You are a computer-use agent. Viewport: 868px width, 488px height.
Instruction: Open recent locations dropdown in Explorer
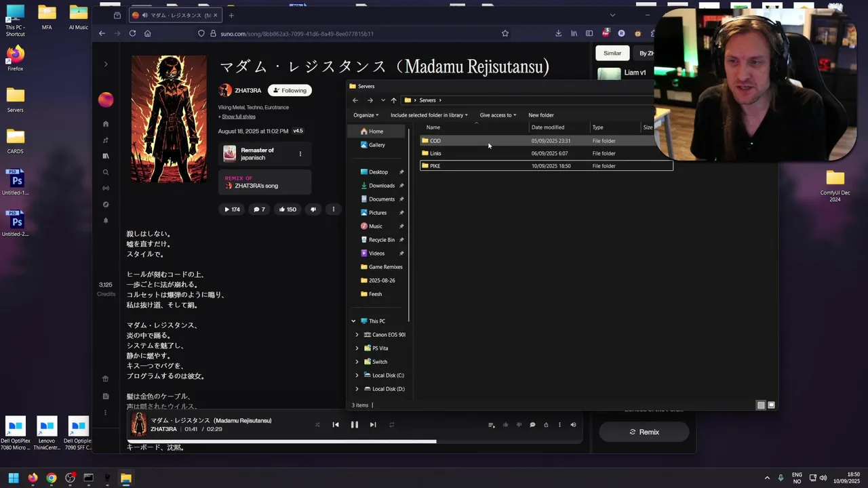pos(382,100)
